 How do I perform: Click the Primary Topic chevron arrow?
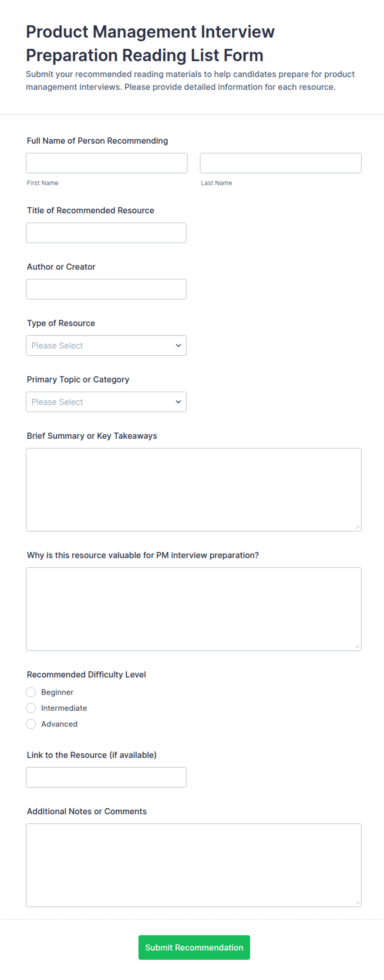178,402
